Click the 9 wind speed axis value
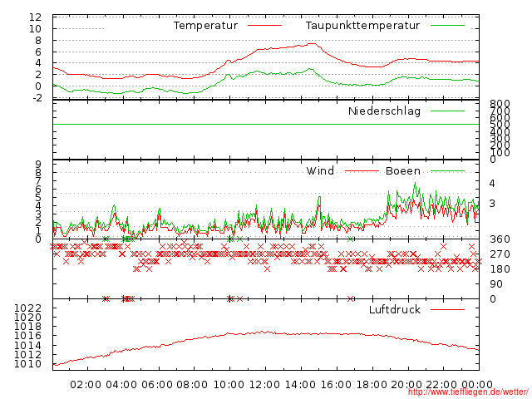 tap(38, 165)
